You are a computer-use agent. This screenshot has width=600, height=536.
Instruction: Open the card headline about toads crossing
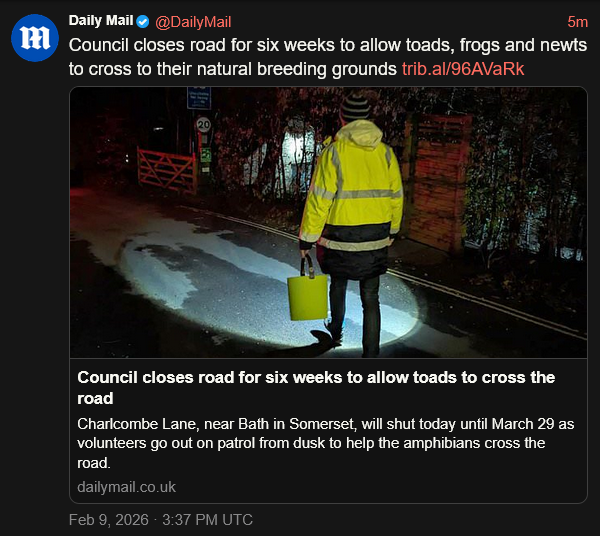click(x=316, y=388)
